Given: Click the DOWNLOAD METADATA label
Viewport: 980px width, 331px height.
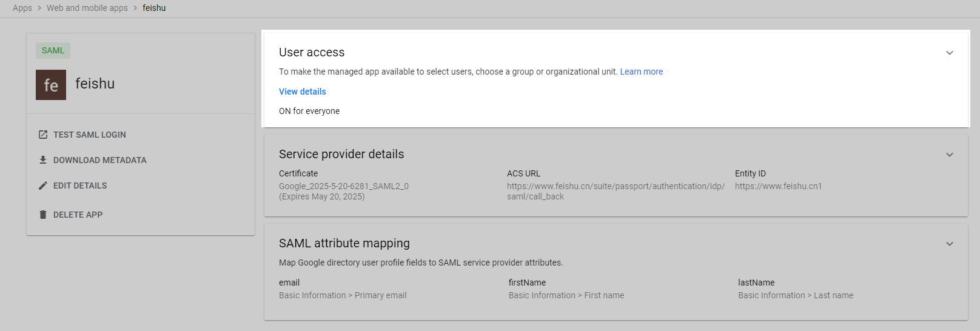Looking at the screenshot, I should pyautogui.click(x=100, y=160).
